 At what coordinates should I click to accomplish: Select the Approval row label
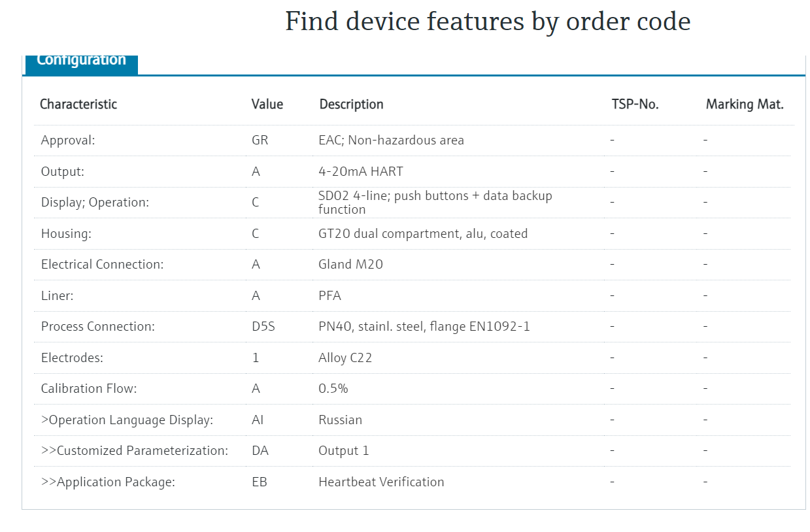tap(68, 141)
